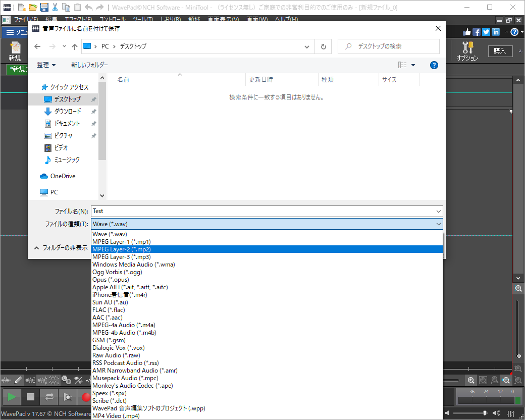The image size is (525, 420).
Task: Click the mixer sliders icon bottom right
Action: click(x=510, y=413)
